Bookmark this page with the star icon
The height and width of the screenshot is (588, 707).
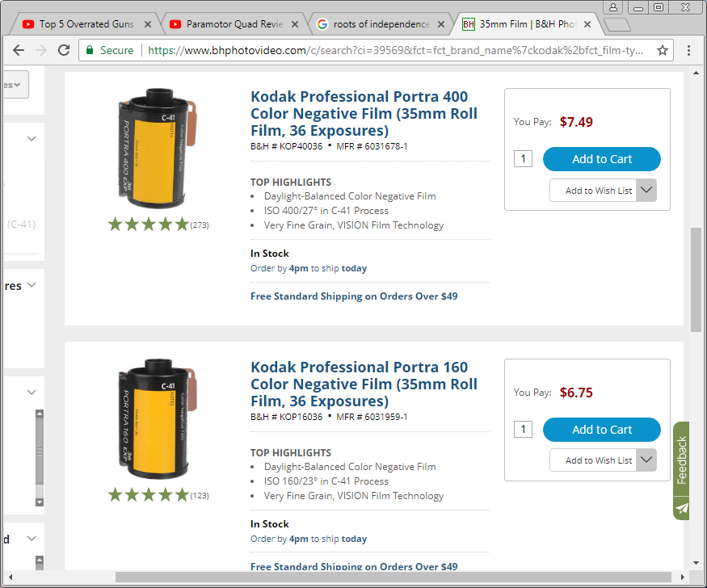pyautogui.click(x=662, y=50)
